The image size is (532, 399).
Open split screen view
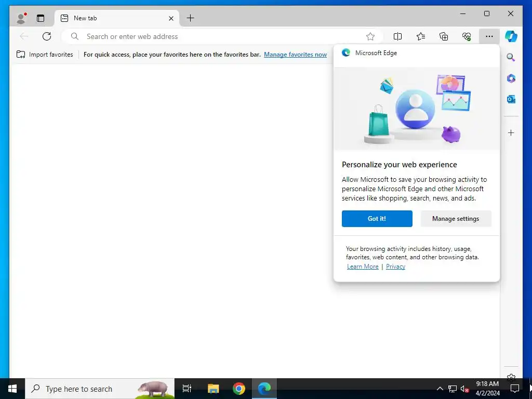click(397, 36)
